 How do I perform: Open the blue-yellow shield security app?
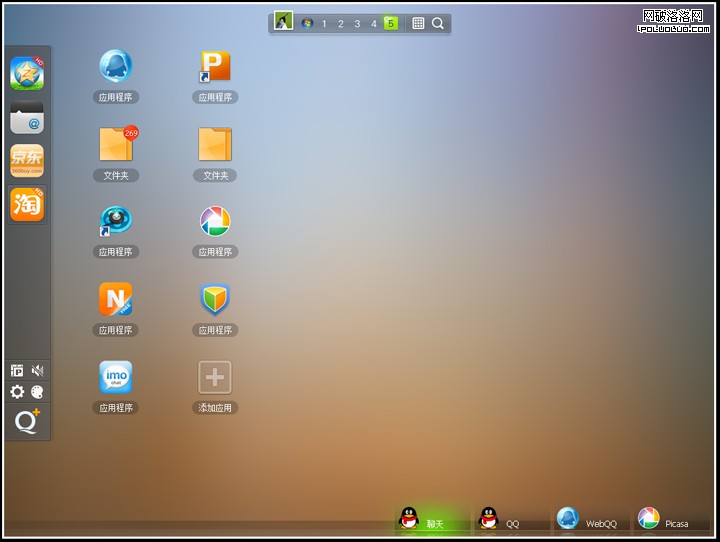(x=215, y=298)
